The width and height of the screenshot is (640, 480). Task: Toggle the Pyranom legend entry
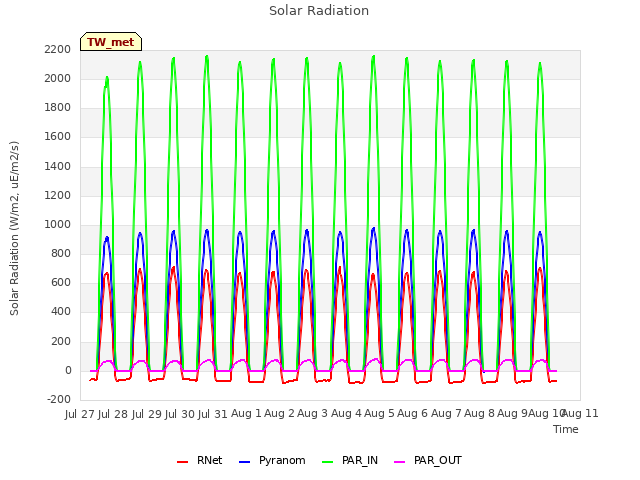point(272,460)
